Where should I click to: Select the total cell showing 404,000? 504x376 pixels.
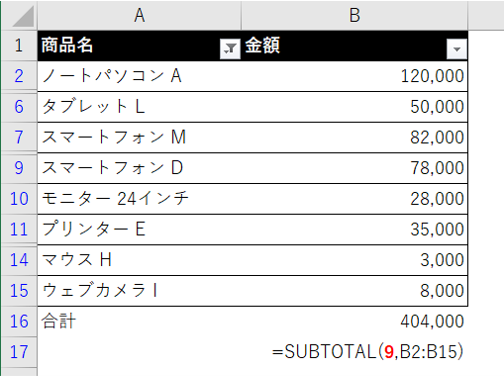pyautogui.click(x=354, y=321)
